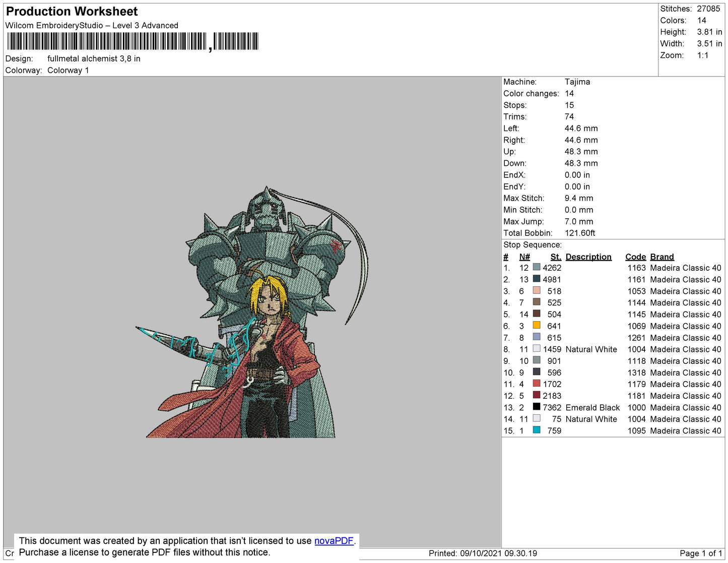Viewport: 728px width, 563px height.
Task: Select the Brand column header
Action: coord(661,257)
